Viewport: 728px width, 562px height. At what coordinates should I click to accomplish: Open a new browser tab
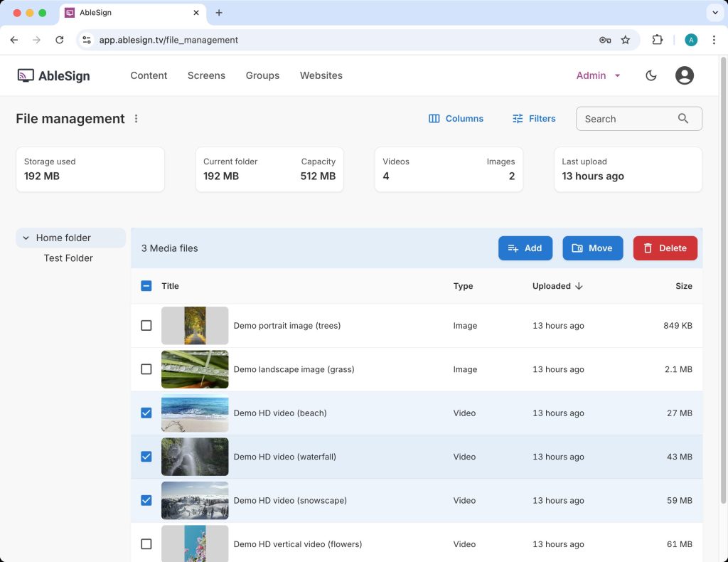[x=219, y=13]
